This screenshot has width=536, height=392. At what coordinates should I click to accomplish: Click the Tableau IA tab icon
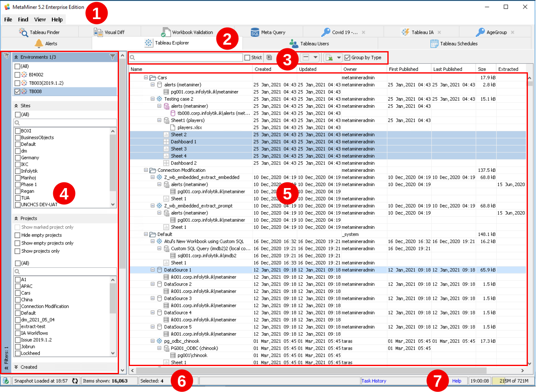coord(405,32)
